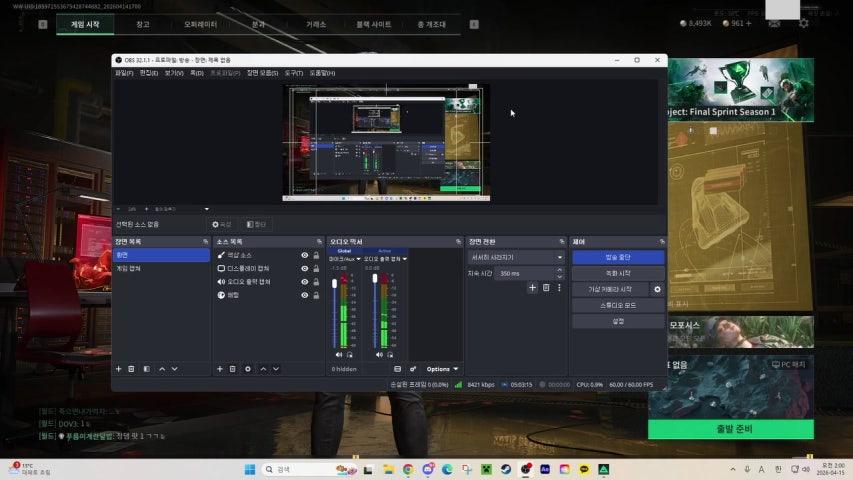Hide the 색상 소스 source eye icon
This screenshot has width=853, height=480.
click(x=305, y=255)
